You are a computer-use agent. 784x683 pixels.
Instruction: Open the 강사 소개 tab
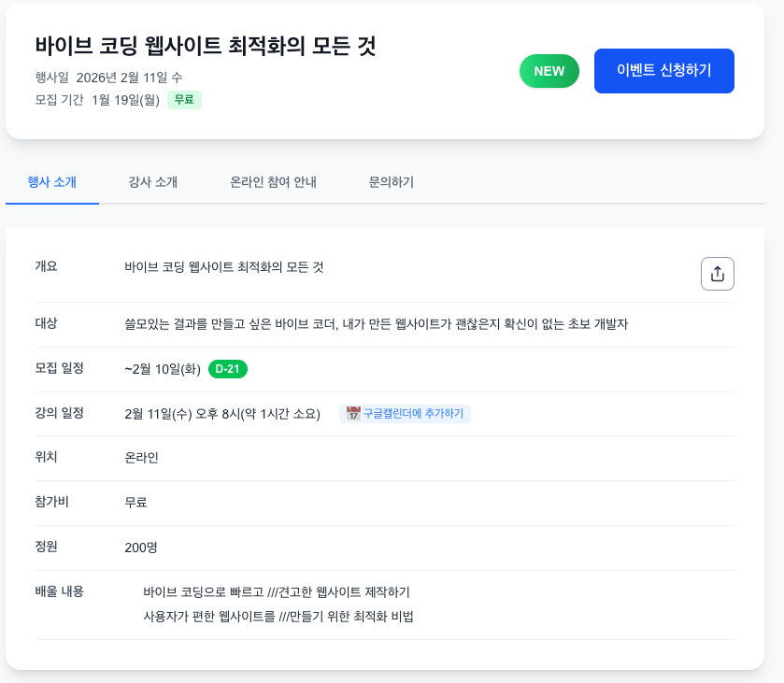tap(153, 182)
